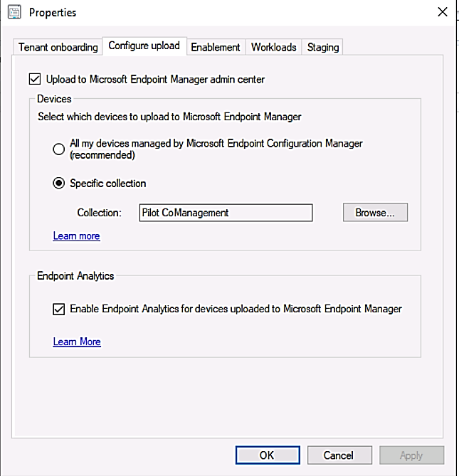
Task: Click the 'Collection:' label
Action: (x=99, y=213)
